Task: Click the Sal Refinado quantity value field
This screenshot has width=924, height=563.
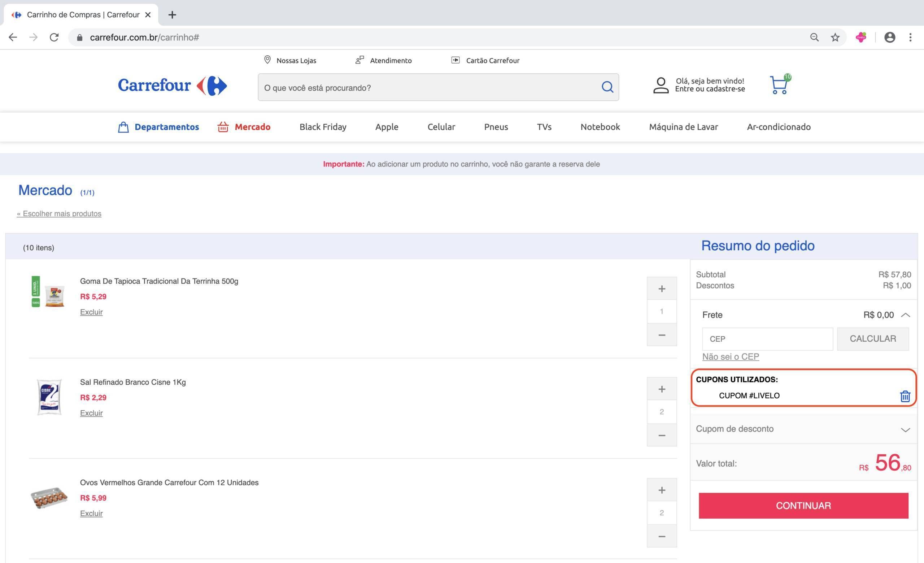Action: (662, 412)
